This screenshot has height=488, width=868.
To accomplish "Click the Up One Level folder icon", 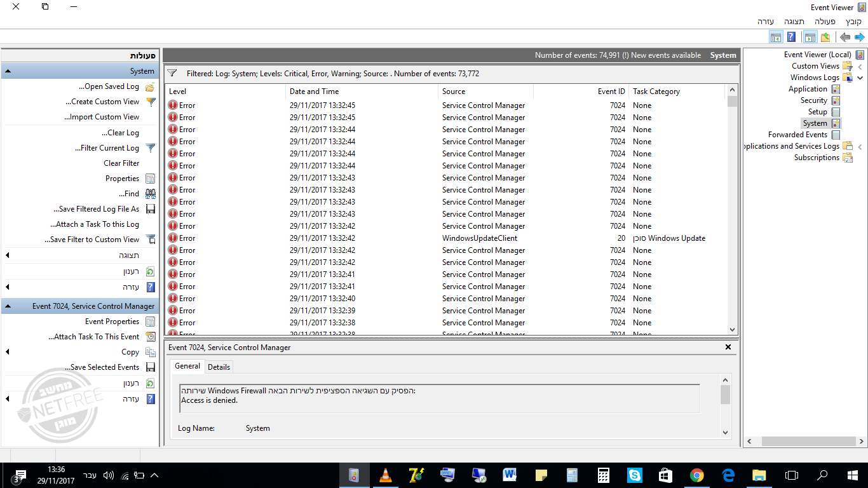I will point(825,37).
